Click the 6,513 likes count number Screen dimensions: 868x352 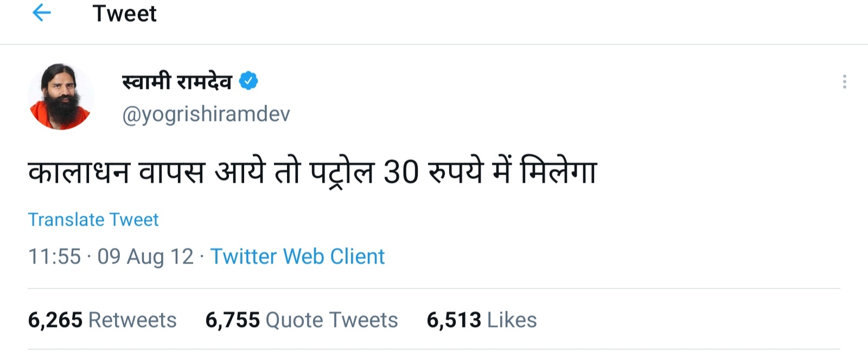(x=454, y=320)
